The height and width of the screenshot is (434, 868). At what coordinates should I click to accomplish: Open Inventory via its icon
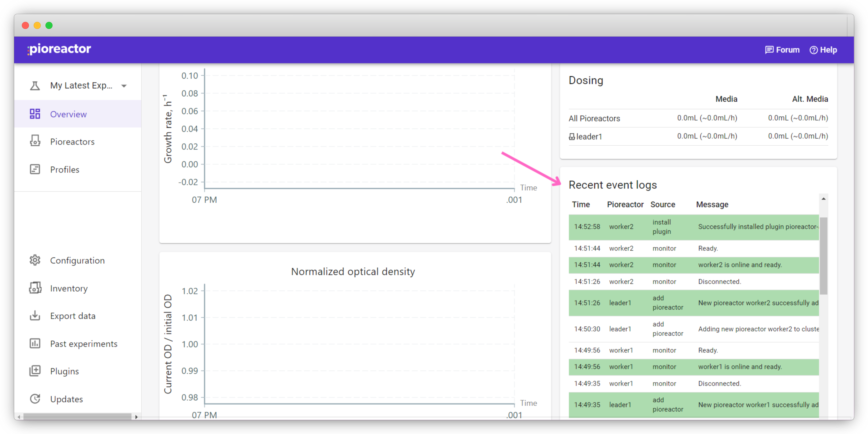35,288
